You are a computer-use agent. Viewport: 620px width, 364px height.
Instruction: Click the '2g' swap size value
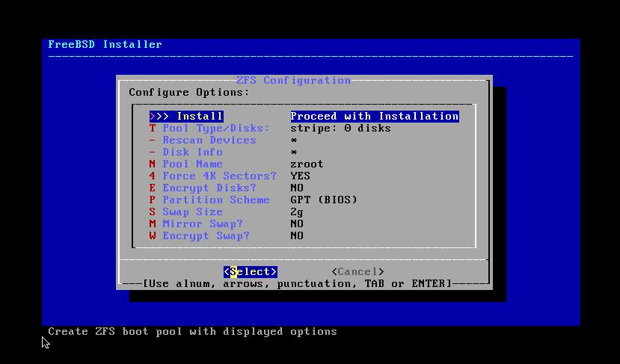(297, 212)
